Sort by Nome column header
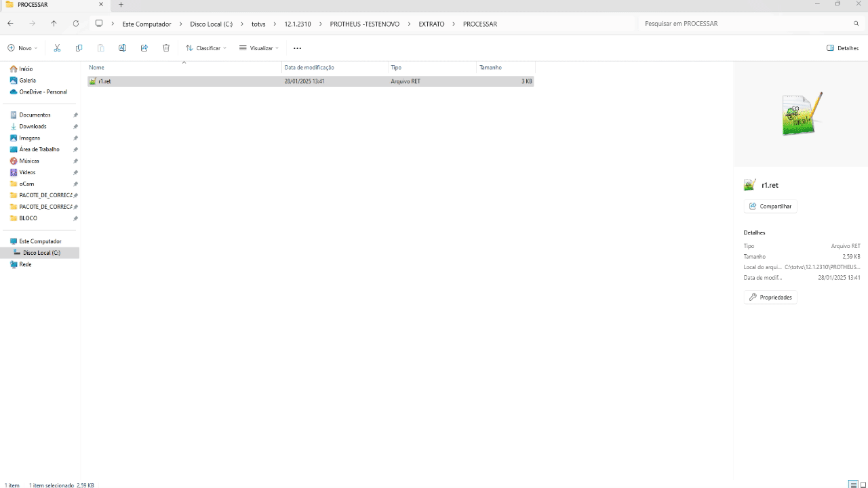This screenshot has width=868, height=488. pos(184,67)
